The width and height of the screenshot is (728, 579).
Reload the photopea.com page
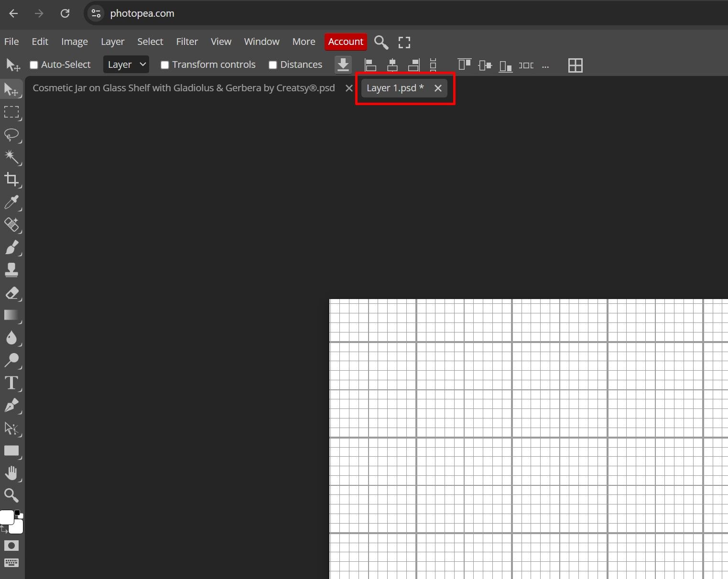coord(65,13)
